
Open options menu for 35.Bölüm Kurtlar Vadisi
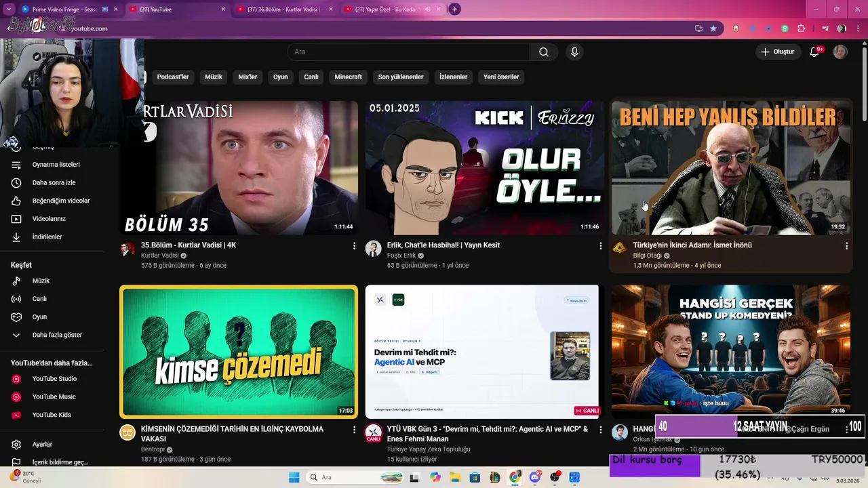point(354,246)
